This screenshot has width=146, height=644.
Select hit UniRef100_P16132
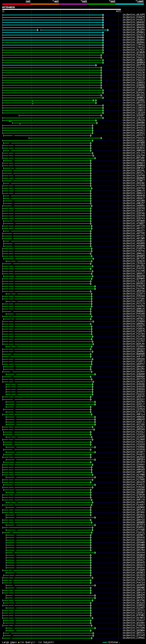click(x=134, y=58)
